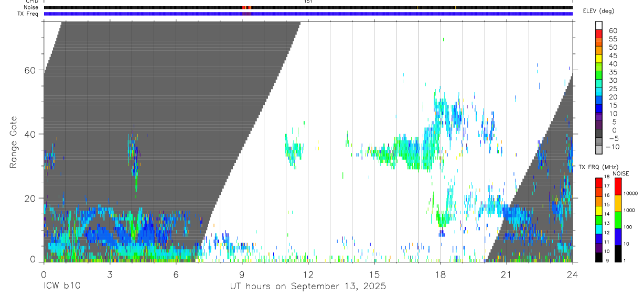Click the 'TX Freq' row label at top left

click(x=28, y=14)
